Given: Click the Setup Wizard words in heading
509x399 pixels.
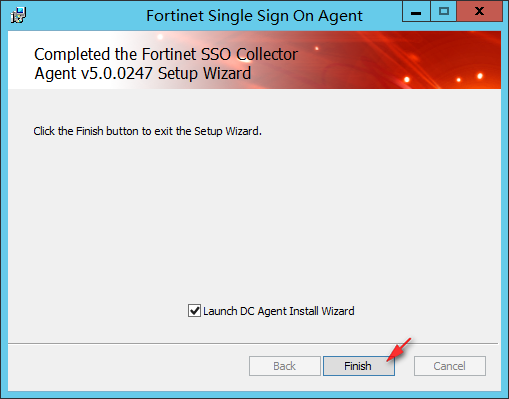Looking at the screenshot, I should pyautogui.click(x=204, y=73).
